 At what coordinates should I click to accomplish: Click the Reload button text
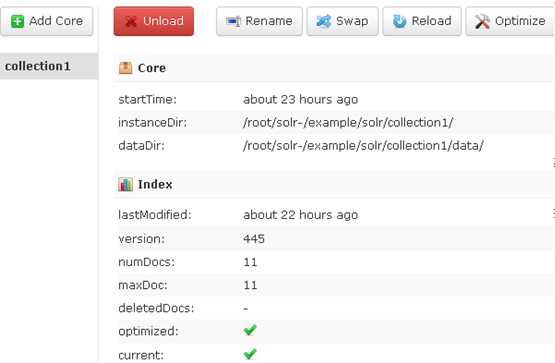[431, 21]
